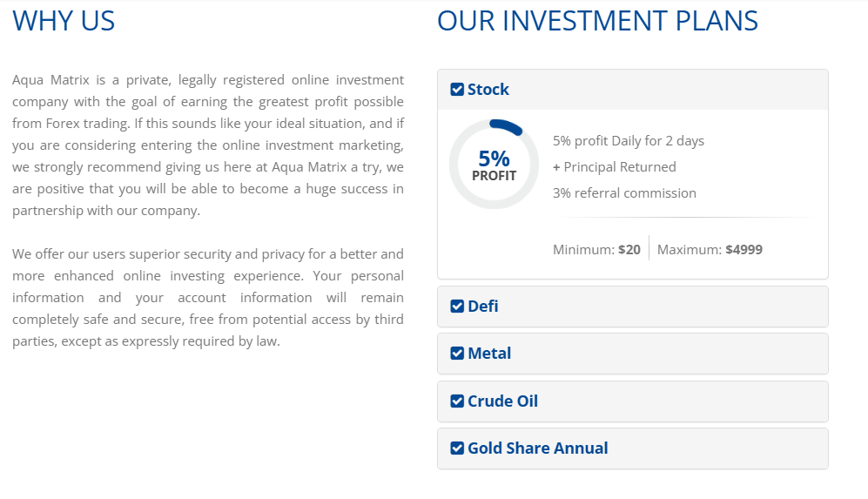The image size is (868, 499).
Task: Open the Crude Oil plan title
Action: pyautogui.click(x=502, y=401)
